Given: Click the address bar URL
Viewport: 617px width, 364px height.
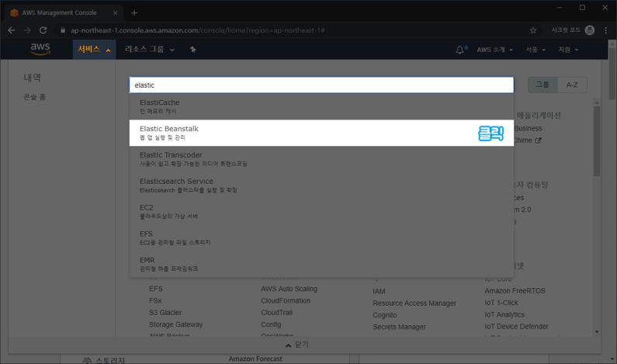Looking at the screenshot, I should click(198, 30).
